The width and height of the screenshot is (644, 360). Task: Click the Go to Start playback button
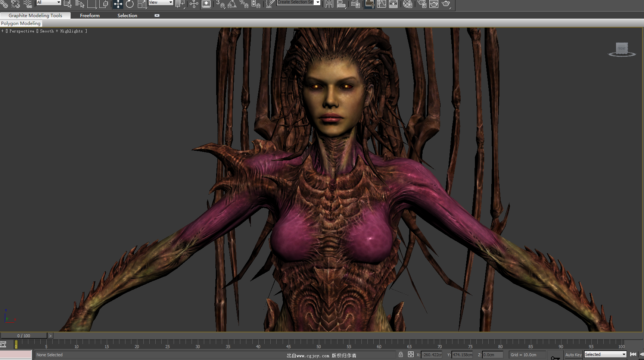[x=633, y=354]
